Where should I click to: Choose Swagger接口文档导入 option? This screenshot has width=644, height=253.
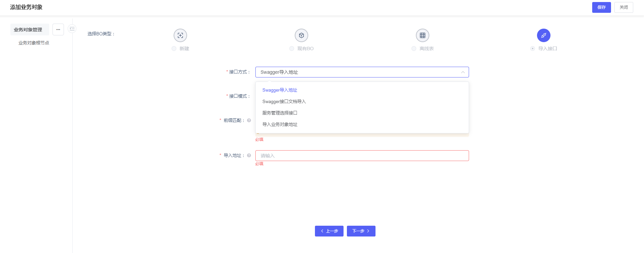tap(284, 101)
